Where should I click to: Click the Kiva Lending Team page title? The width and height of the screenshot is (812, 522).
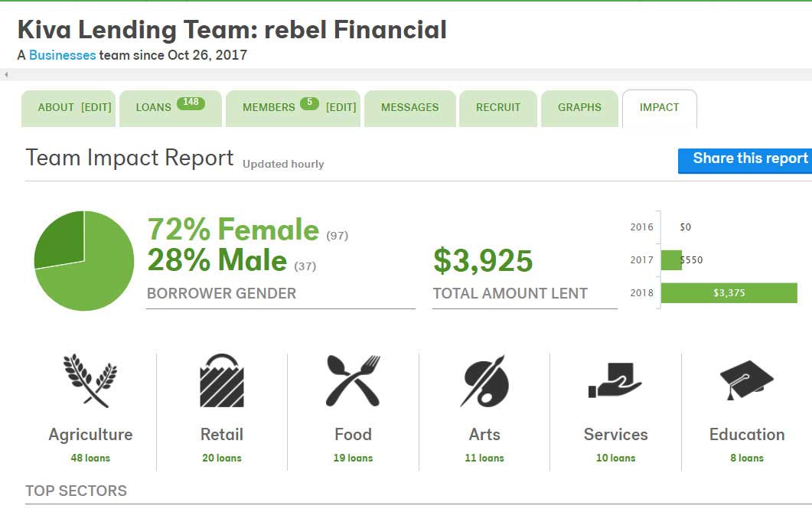pos(232,30)
